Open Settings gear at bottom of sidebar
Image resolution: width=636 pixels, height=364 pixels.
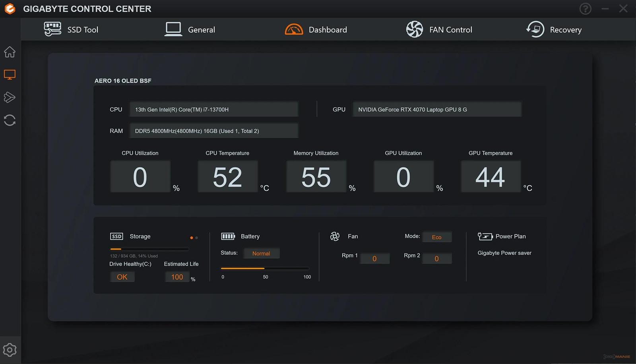click(x=10, y=349)
